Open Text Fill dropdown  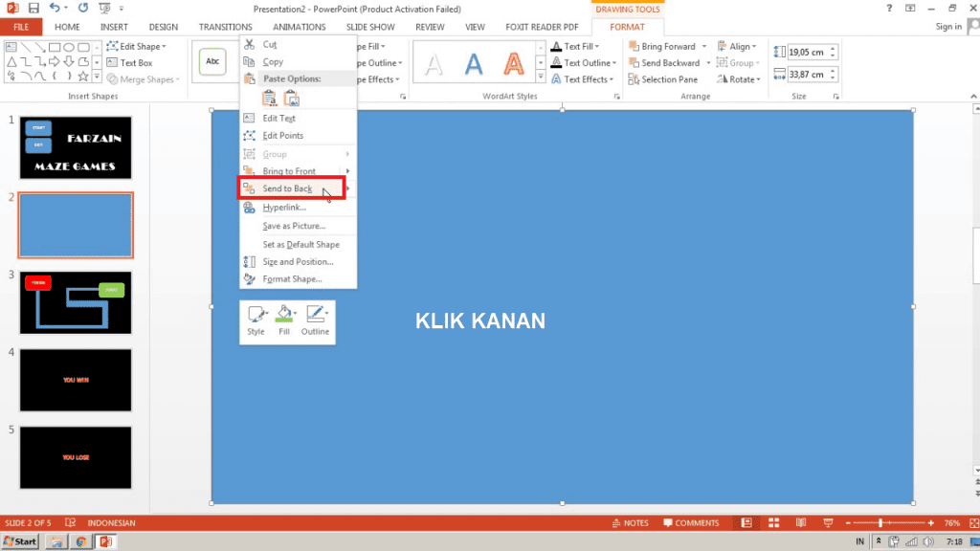[575, 46]
